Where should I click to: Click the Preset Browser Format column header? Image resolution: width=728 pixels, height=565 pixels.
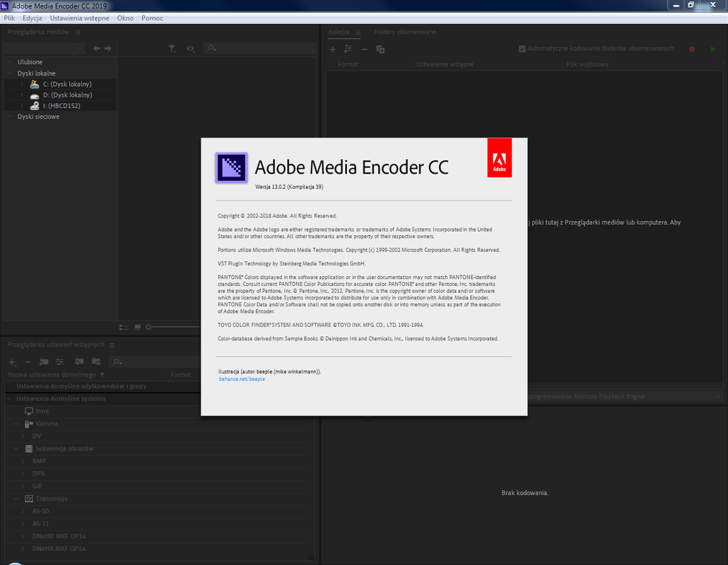(181, 375)
